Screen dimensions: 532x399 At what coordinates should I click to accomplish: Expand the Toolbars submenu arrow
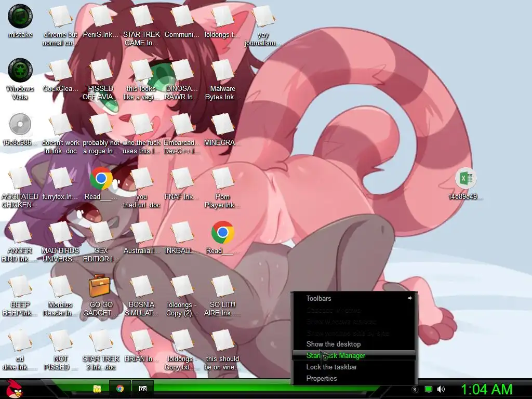click(410, 298)
